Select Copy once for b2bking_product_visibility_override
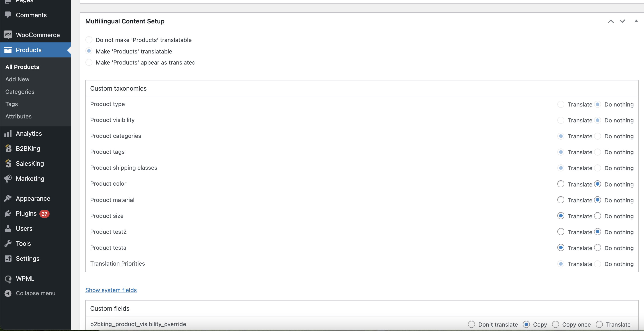The height and width of the screenshot is (331, 644). coord(555,324)
